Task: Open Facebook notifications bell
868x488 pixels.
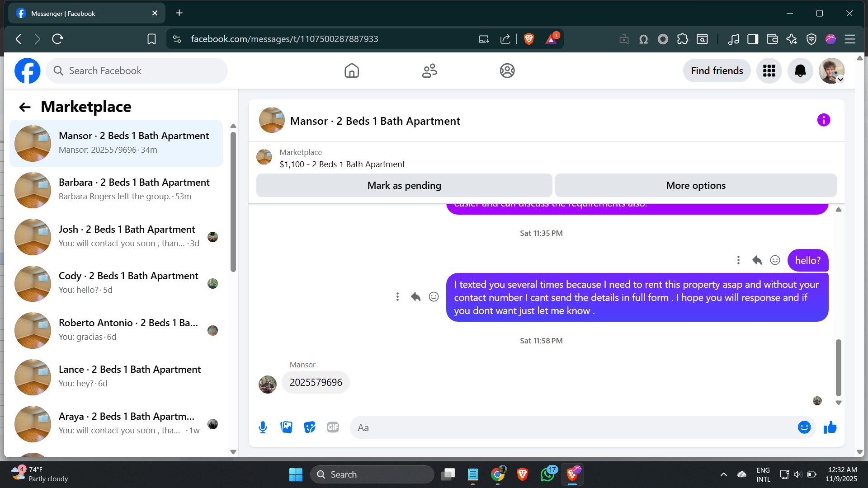Action: 800,70
